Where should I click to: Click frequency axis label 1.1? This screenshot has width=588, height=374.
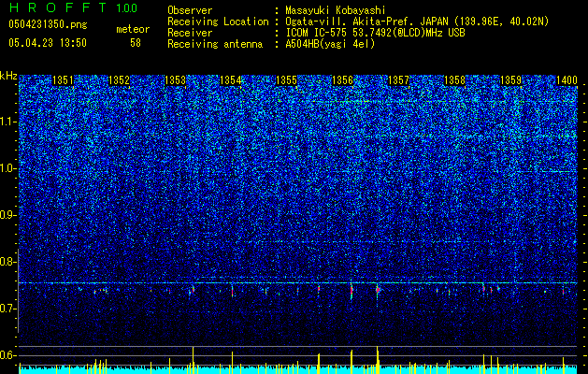(8, 122)
